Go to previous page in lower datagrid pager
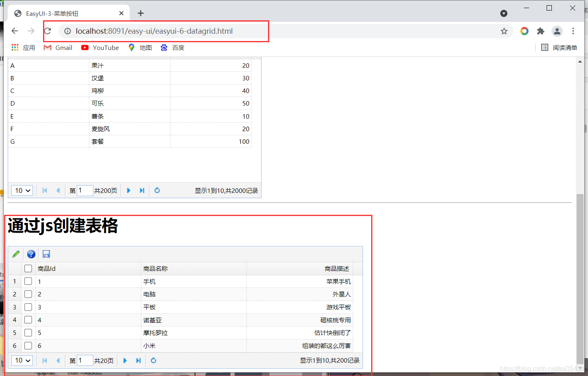The height and width of the screenshot is (376, 588). [58, 361]
